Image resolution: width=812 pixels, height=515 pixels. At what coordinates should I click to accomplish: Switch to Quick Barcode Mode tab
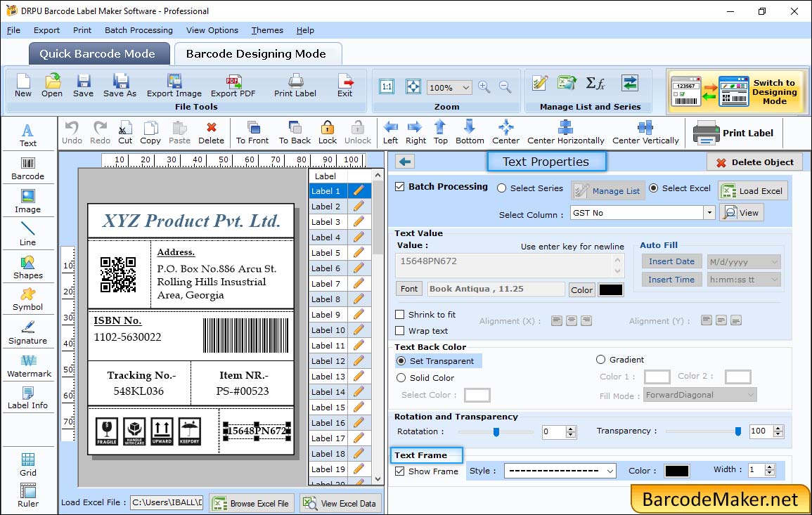pos(98,54)
